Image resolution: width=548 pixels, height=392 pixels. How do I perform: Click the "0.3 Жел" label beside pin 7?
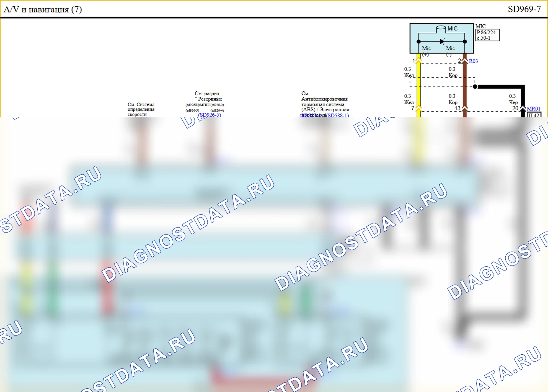pos(409,99)
